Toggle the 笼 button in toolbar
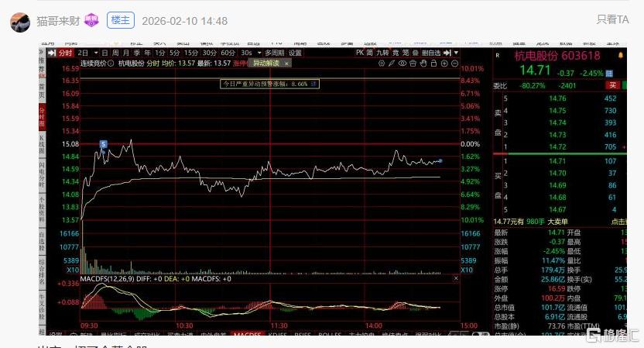Screen dimensions: 644x348 pyautogui.click(x=406, y=53)
